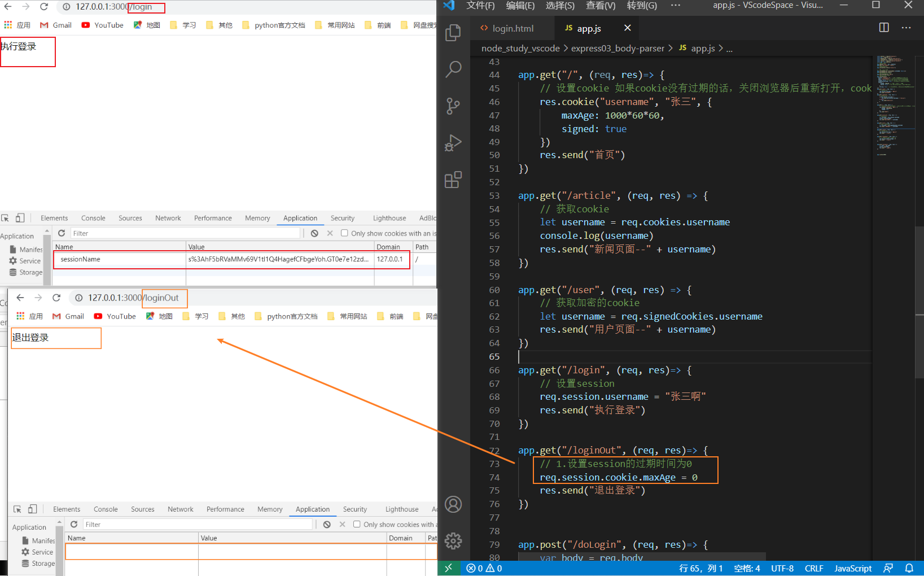
Task: Change CRLF line ending in status bar
Action: tap(814, 568)
